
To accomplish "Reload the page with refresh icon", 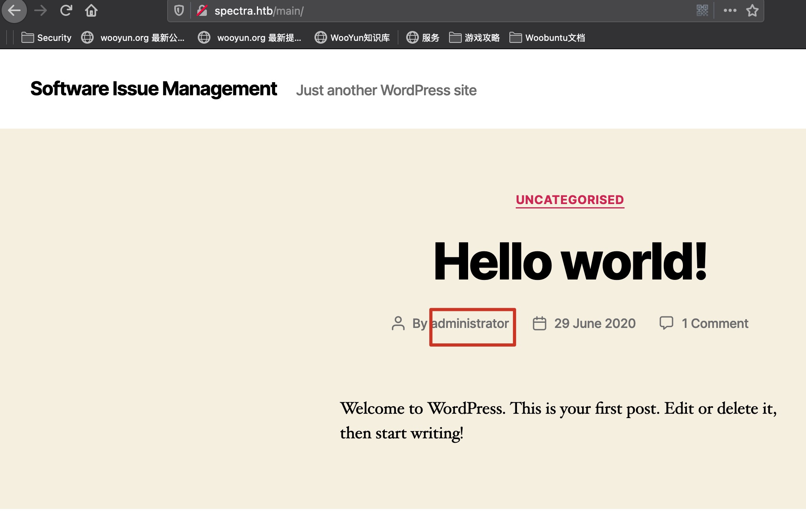I will (x=66, y=10).
